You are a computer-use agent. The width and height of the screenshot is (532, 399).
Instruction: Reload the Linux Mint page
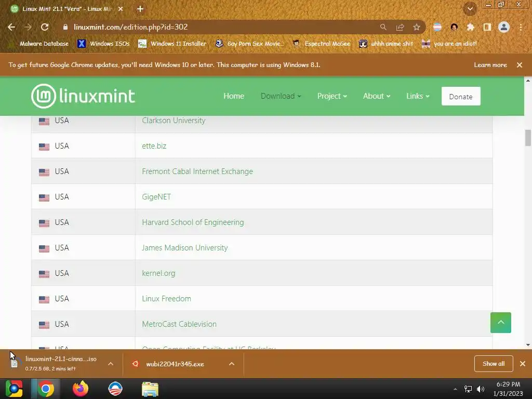pos(45,27)
